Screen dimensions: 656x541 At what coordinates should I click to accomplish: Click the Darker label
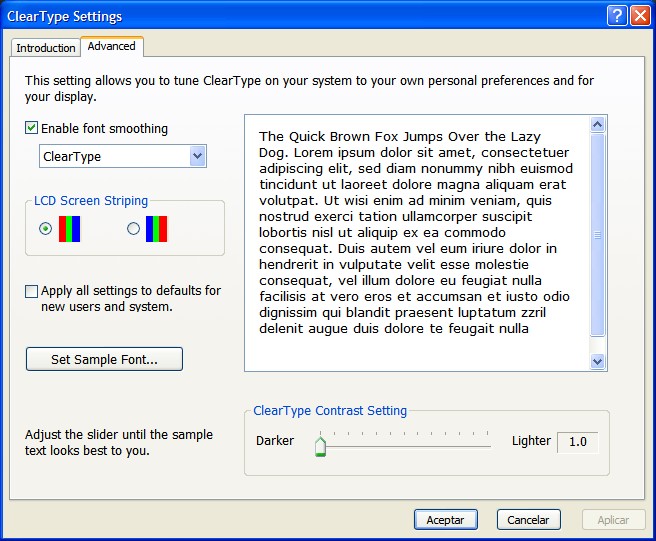(x=275, y=441)
